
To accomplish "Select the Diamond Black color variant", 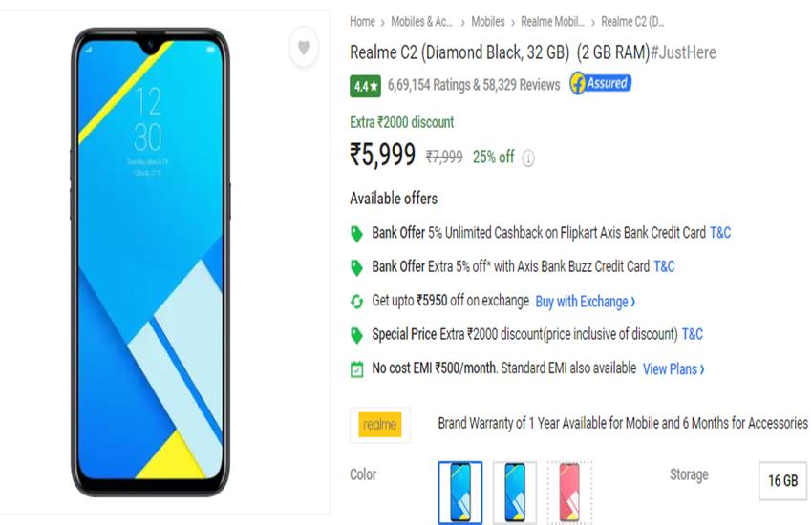I will click(x=460, y=492).
